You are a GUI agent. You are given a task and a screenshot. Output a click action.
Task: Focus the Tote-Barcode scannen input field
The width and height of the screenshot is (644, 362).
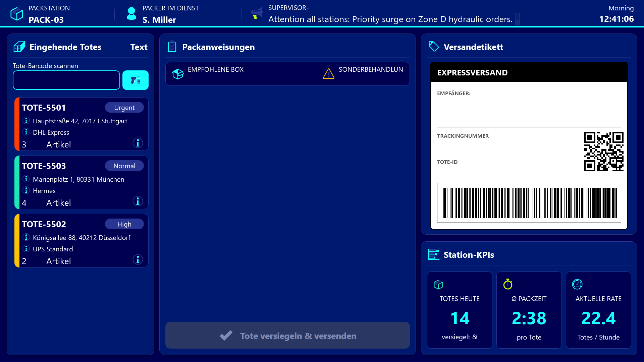(66, 80)
